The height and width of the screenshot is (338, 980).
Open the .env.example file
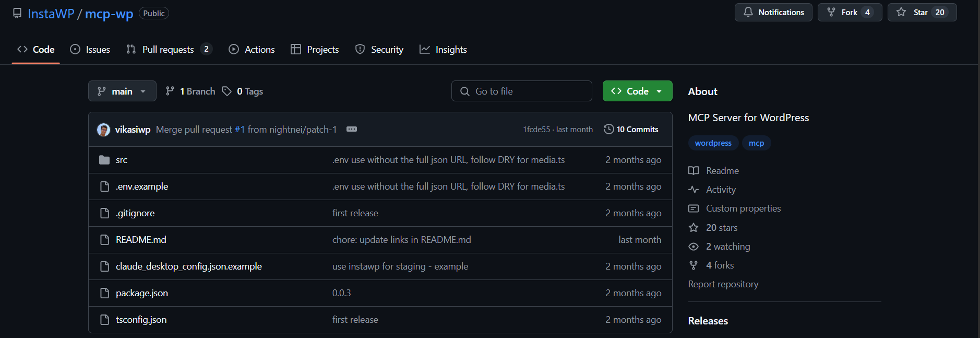pos(142,187)
